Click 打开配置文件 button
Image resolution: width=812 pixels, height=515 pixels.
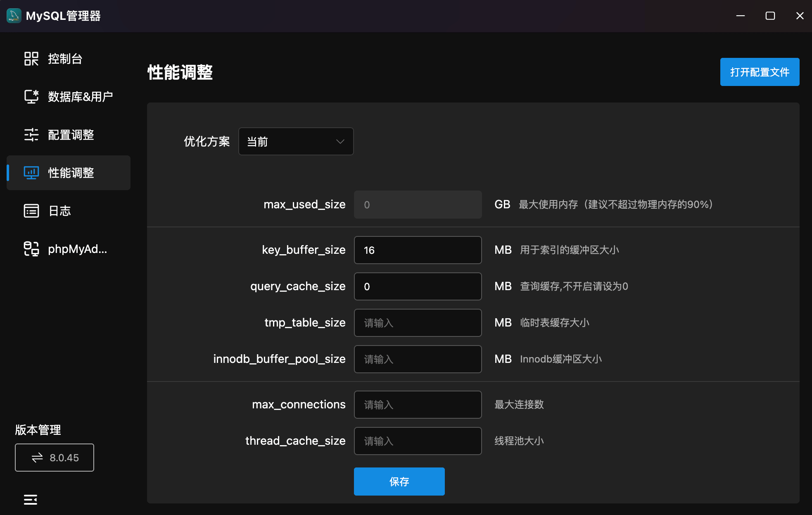pyautogui.click(x=760, y=72)
